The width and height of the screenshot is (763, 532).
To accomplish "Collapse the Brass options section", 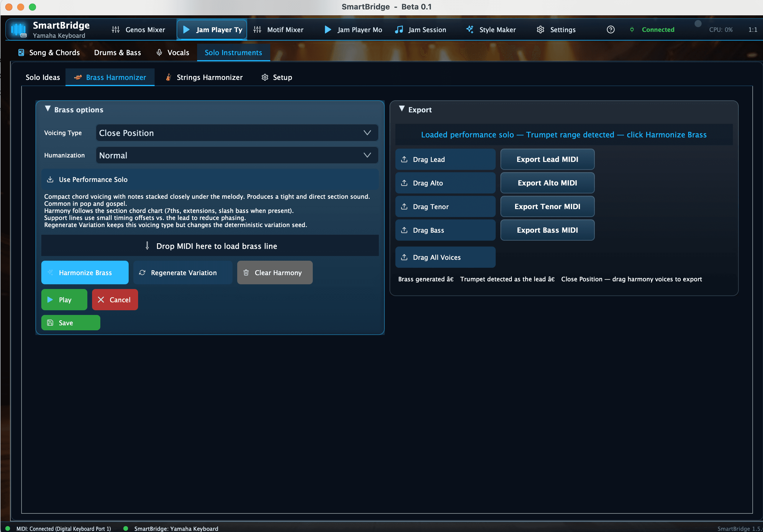I will [48, 109].
